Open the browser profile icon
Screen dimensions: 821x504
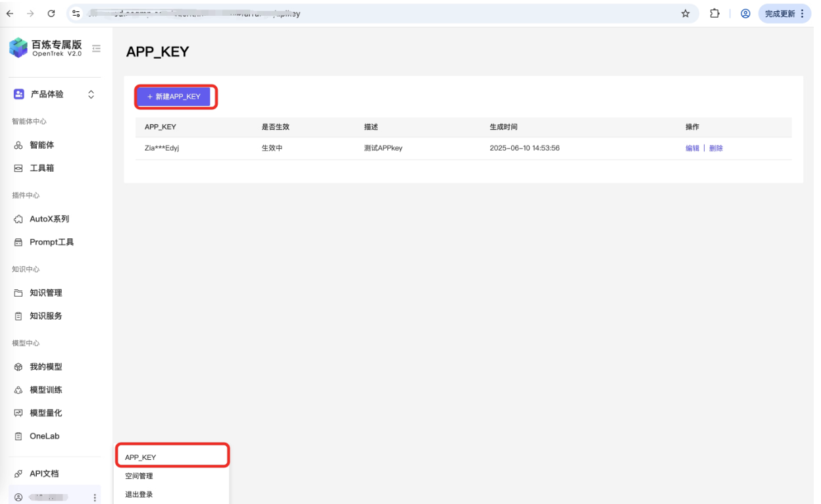coord(745,13)
